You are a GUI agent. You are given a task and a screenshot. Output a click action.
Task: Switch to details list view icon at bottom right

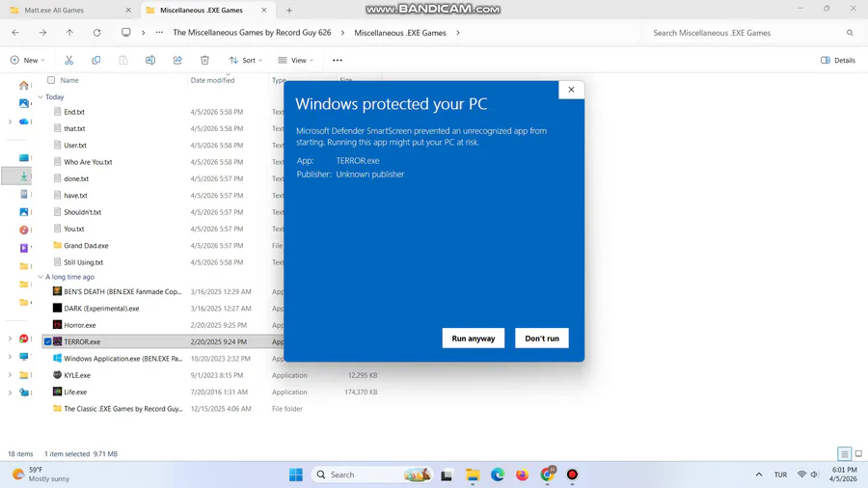pyautogui.click(x=844, y=453)
